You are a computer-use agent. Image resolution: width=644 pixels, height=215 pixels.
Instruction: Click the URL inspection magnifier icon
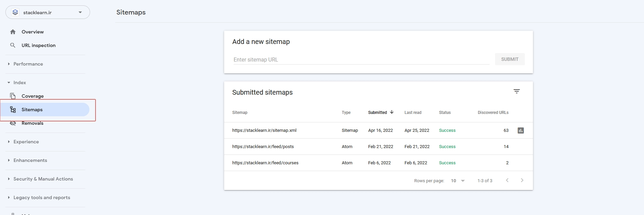coord(13,45)
